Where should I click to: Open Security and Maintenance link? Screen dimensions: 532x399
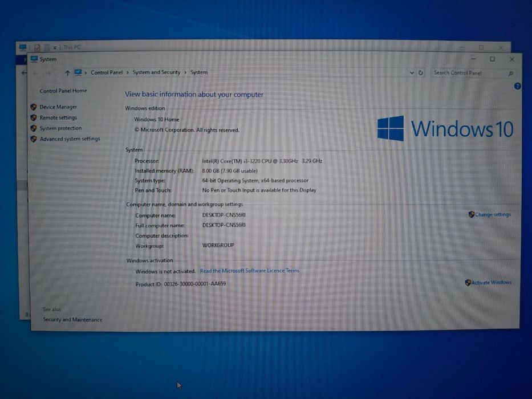click(72, 320)
